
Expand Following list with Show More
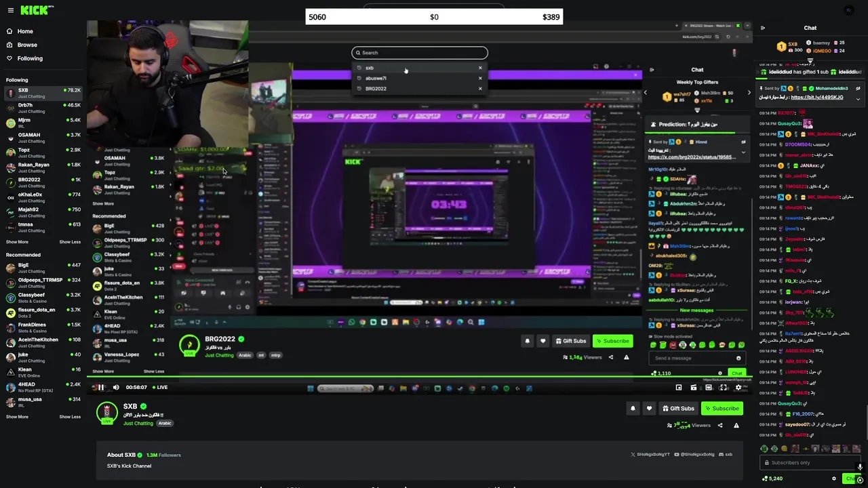17,242
